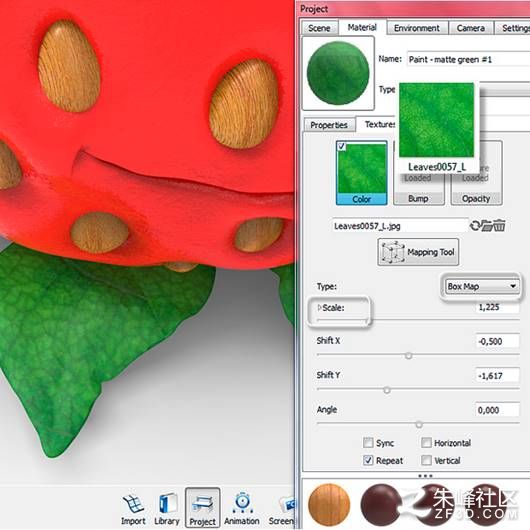Open the Box Map type dropdown
The width and height of the screenshot is (530, 530).
click(x=481, y=286)
